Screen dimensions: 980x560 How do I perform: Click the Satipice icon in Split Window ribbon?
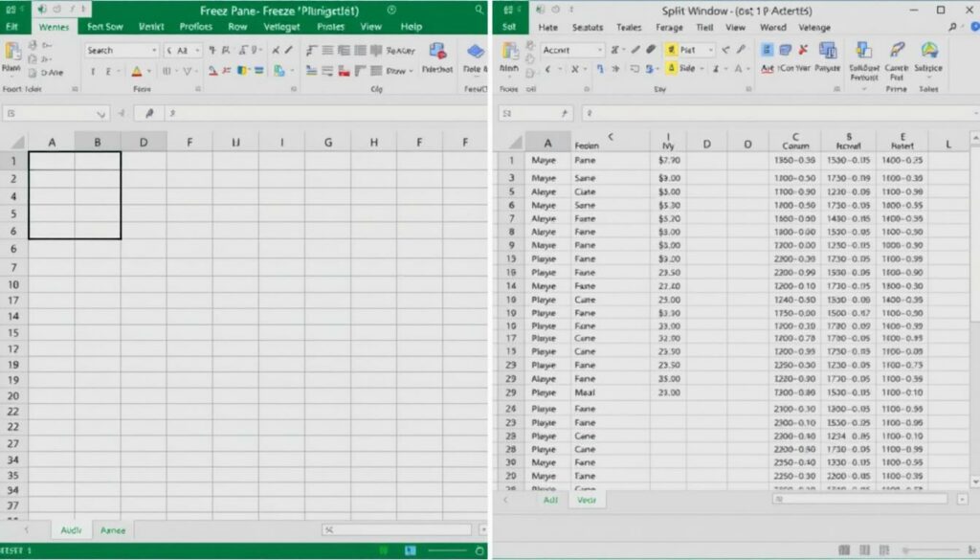coord(928,52)
